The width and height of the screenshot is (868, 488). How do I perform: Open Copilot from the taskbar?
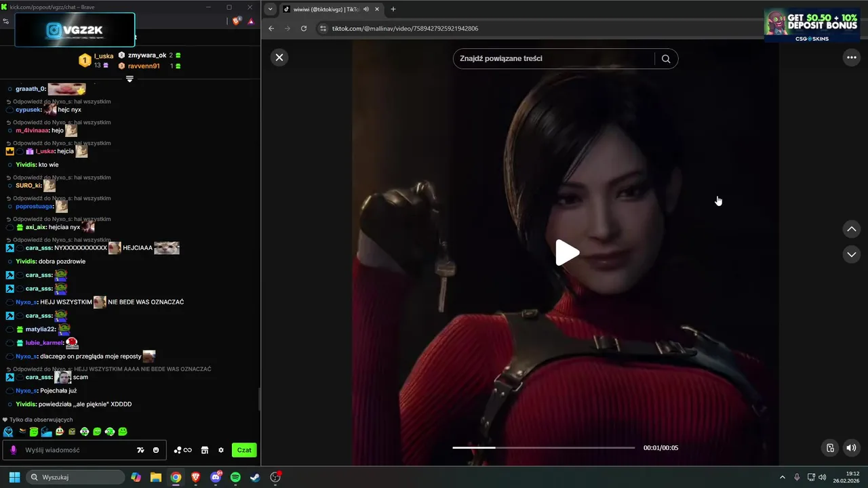tap(136, 477)
